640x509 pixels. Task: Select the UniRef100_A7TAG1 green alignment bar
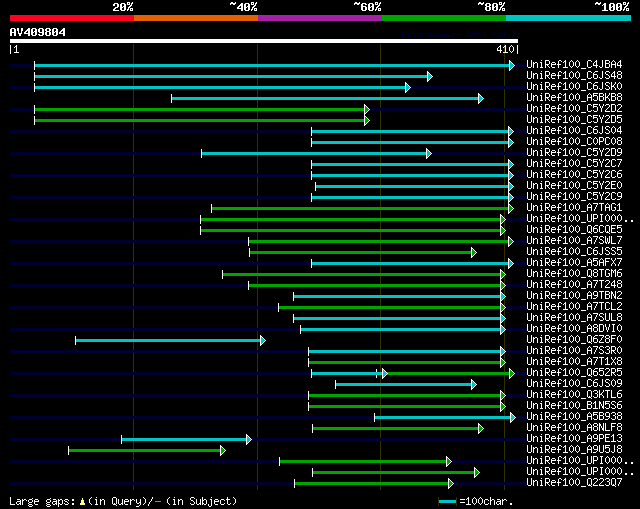(360, 209)
